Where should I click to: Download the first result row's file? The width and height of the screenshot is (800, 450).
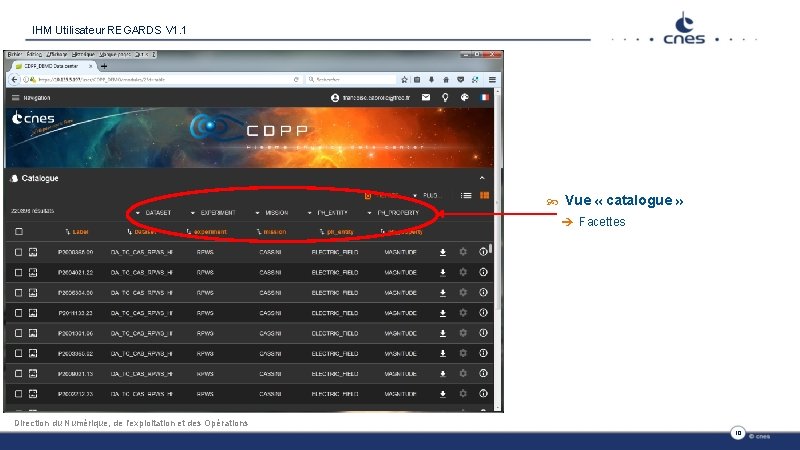[x=443, y=252]
